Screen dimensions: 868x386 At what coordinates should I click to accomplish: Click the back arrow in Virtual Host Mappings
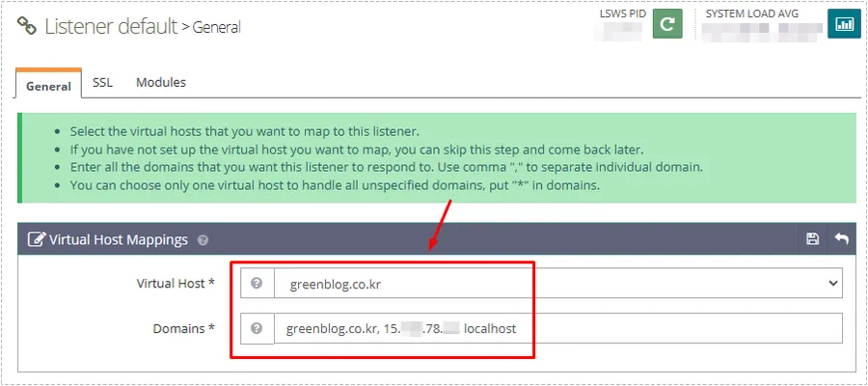841,239
